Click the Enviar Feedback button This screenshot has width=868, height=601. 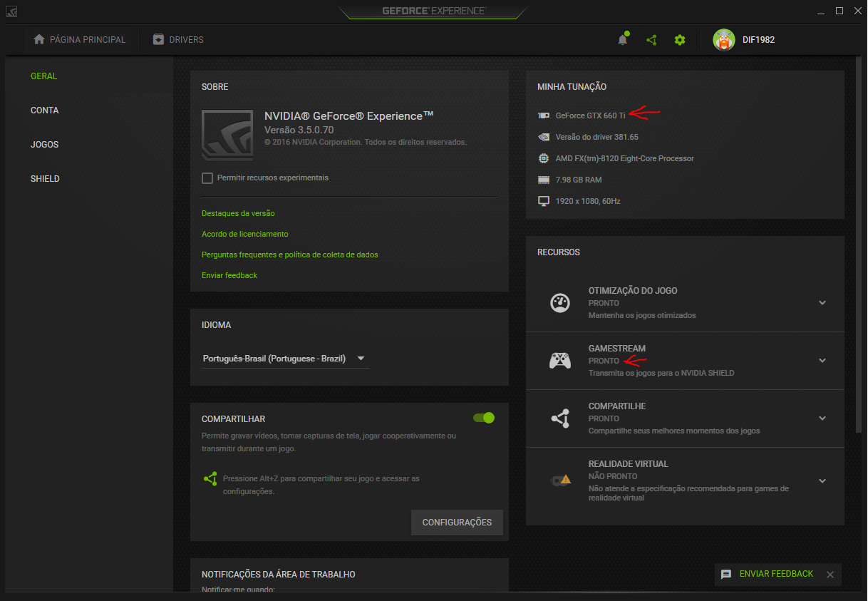[776, 574]
